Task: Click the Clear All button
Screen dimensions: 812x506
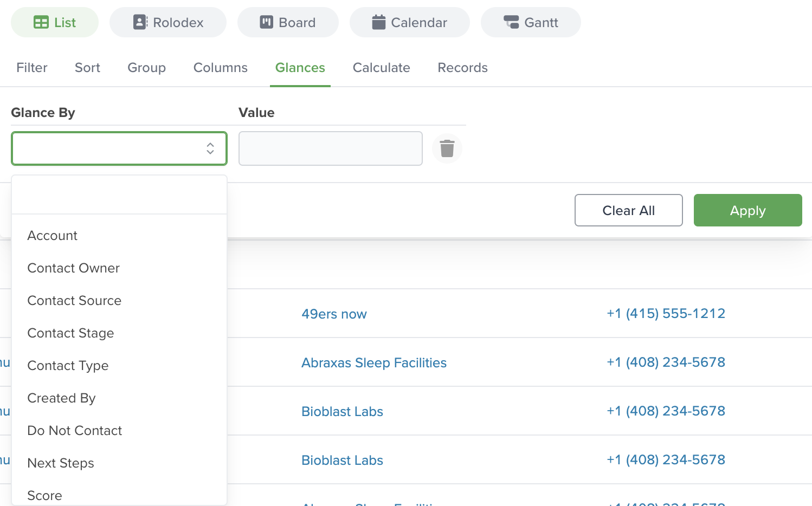Action: click(x=629, y=210)
